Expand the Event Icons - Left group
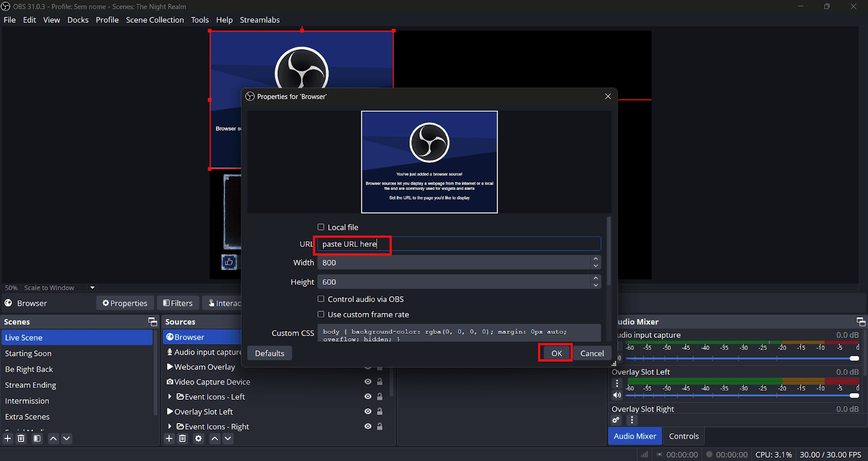Image resolution: width=868 pixels, height=461 pixels. (170, 396)
